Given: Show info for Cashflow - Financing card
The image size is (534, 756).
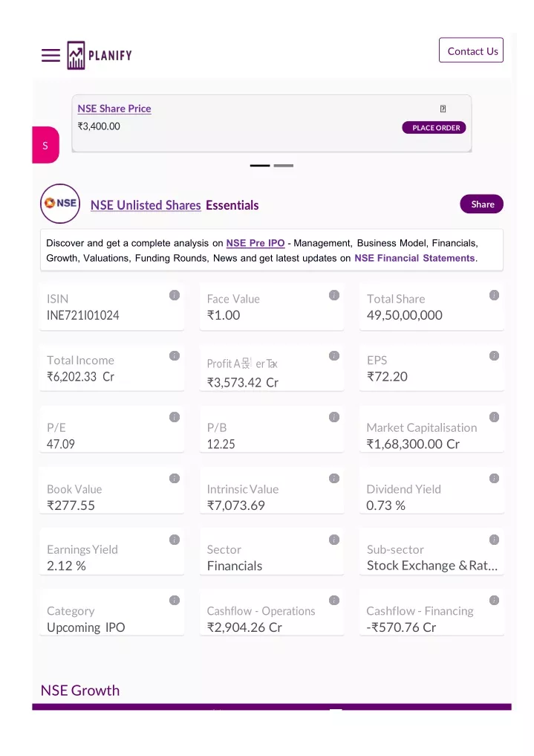Looking at the screenshot, I should pyautogui.click(x=494, y=601).
